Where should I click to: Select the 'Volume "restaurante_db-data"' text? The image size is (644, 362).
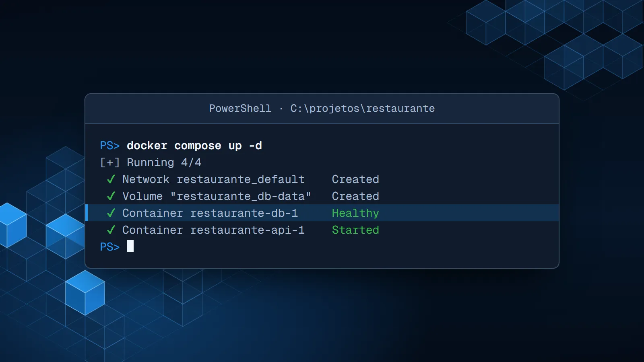click(217, 196)
